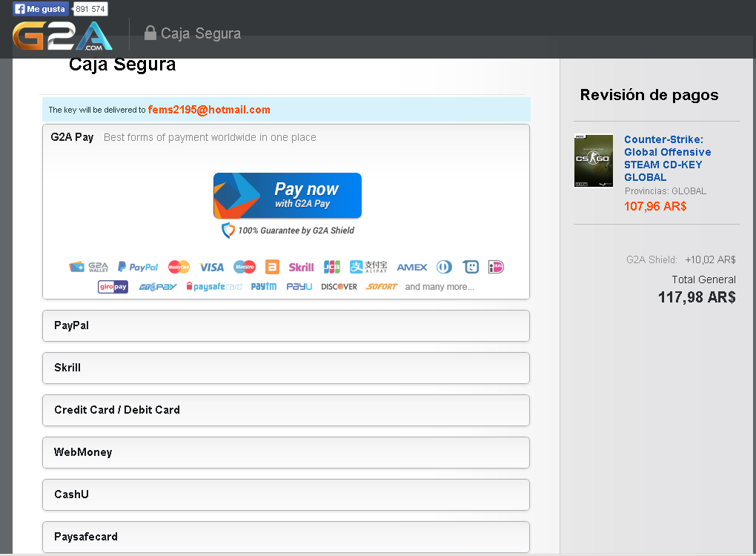Click the G2A Shield guarantee icon
Image resolution: width=756 pixels, height=556 pixels.
click(228, 231)
